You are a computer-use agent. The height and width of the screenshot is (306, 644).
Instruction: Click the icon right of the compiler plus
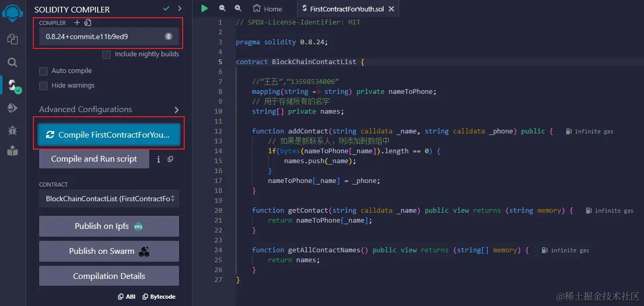click(88, 22)
